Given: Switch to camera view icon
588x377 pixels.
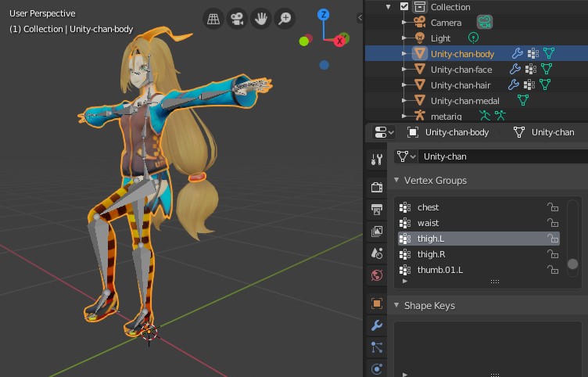Looking at the screenshot, I should pyautogui.click(x=237, y=19).
